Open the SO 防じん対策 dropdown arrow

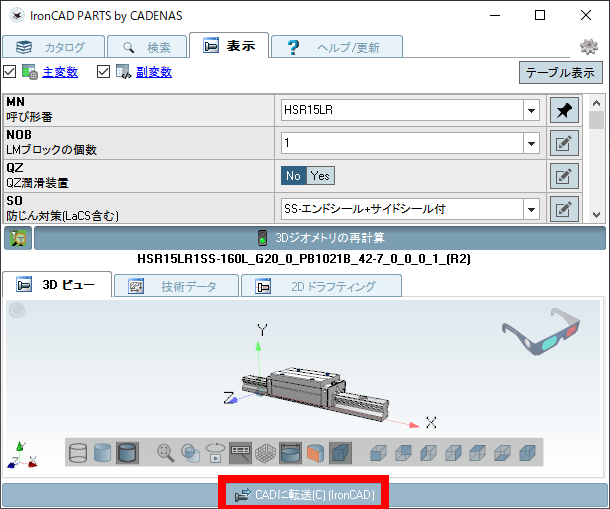coord(531,210)
